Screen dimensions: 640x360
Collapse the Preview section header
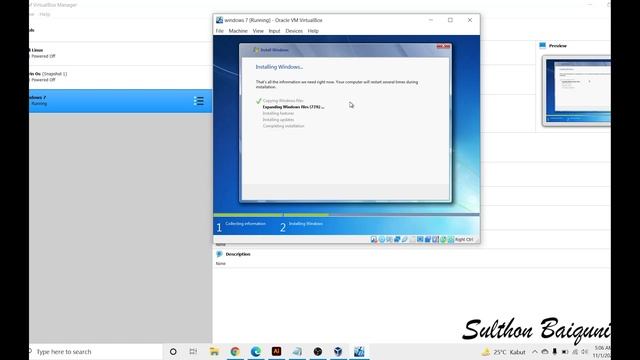point(558,46)
